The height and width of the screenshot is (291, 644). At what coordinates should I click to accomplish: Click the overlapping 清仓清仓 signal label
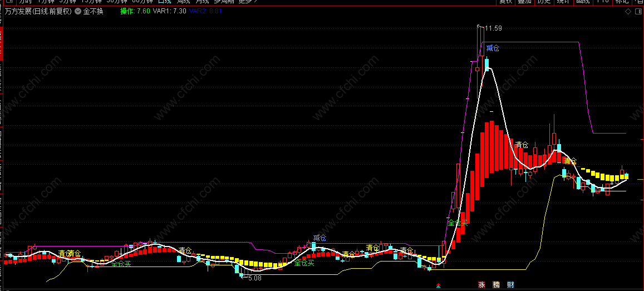pyautogui.click(x=70, y=253)
